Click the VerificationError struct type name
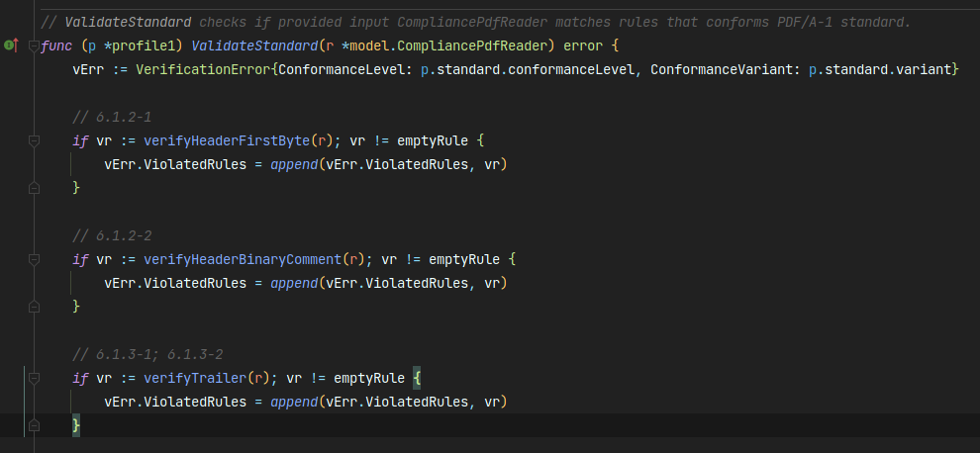The width and height of the screenshot is (980, 453). (x=206, y=69)
